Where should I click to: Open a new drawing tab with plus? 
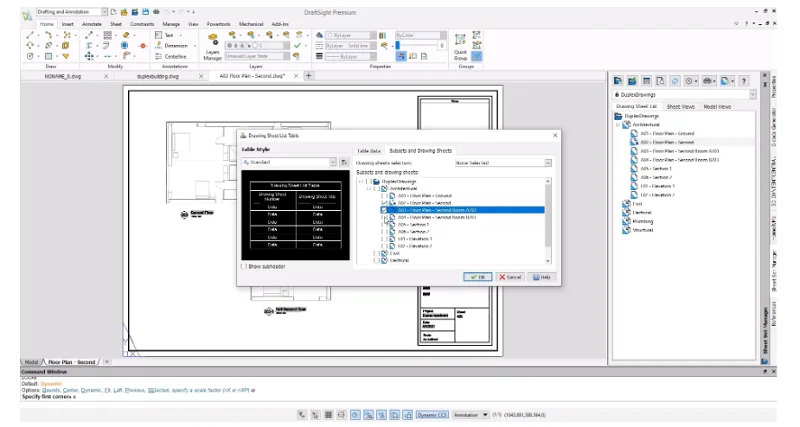(308, 75)
